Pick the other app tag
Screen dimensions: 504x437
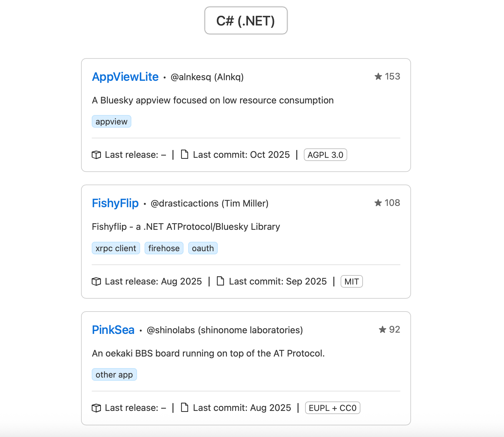point(114,375)
